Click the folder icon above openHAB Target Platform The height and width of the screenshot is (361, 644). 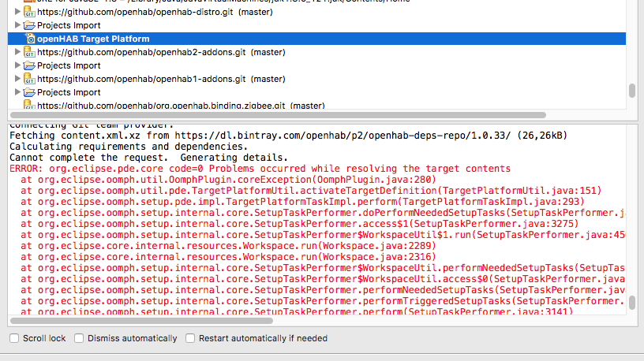tap(29, 25)
